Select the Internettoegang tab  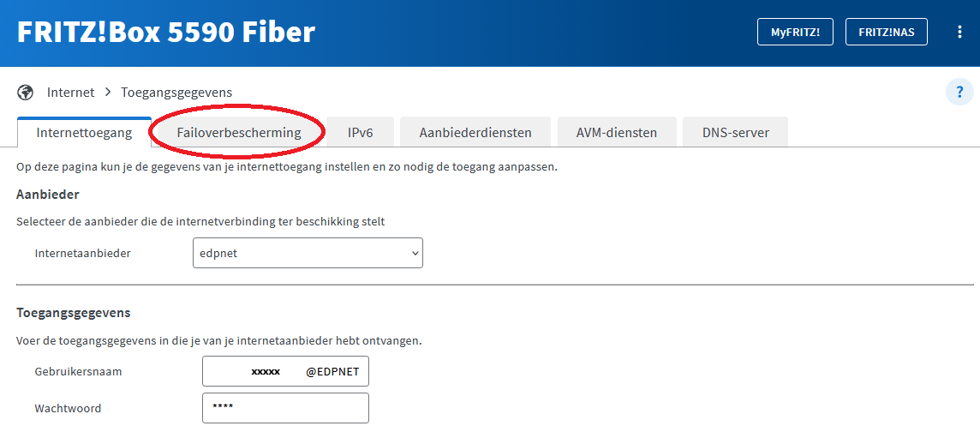click(84, 133)
